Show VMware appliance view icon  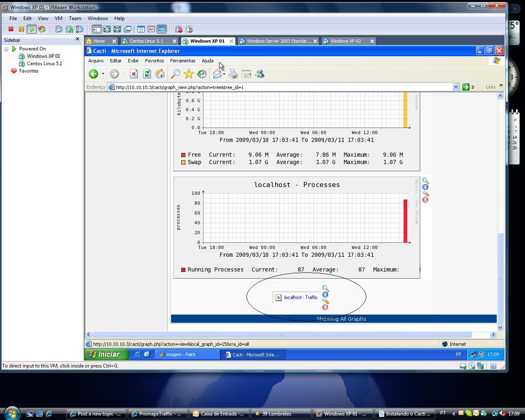click(151, 29)
